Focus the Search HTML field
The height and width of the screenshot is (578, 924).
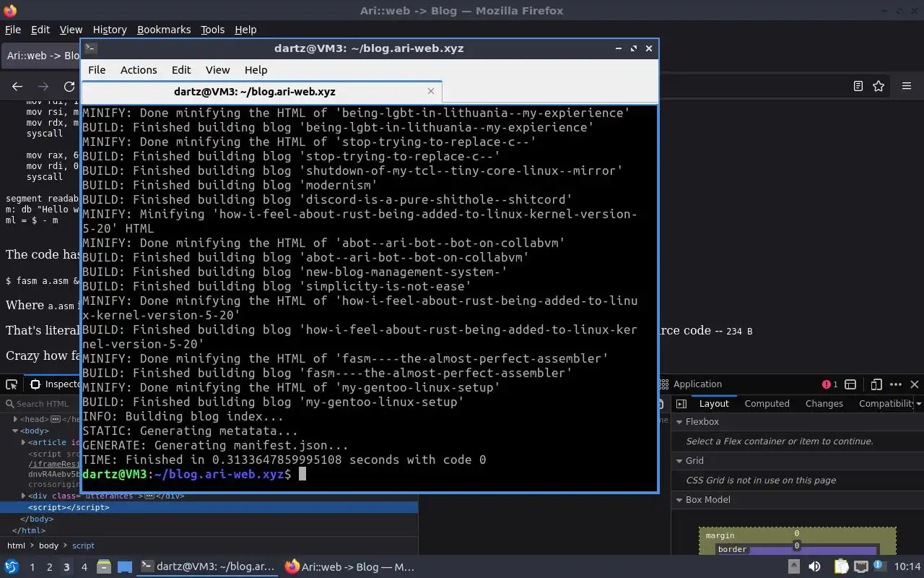click(43, 404)
